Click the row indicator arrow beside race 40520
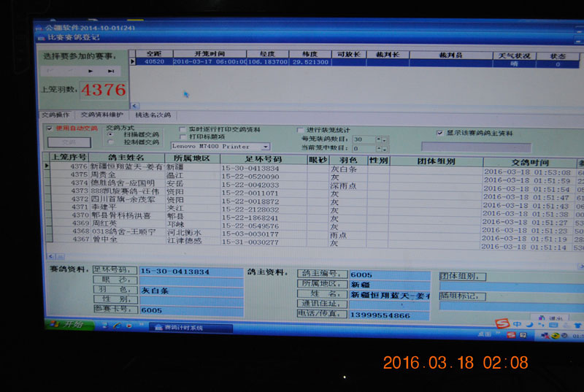Image resolution: width=584 pixels, height=392 pixels. tap(133, 63)
